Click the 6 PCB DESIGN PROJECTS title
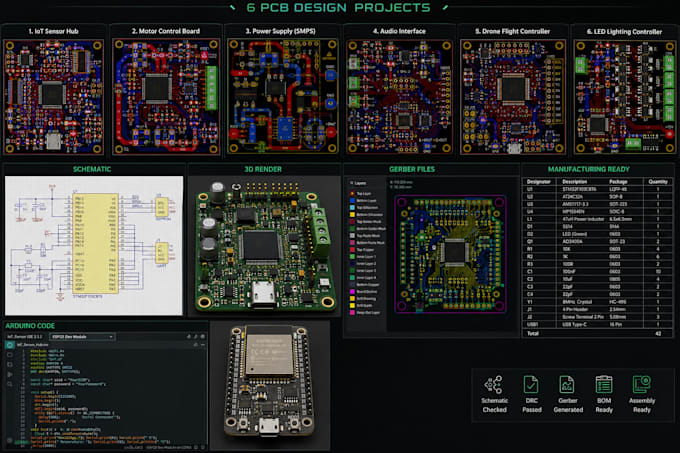 coord(338,7)
